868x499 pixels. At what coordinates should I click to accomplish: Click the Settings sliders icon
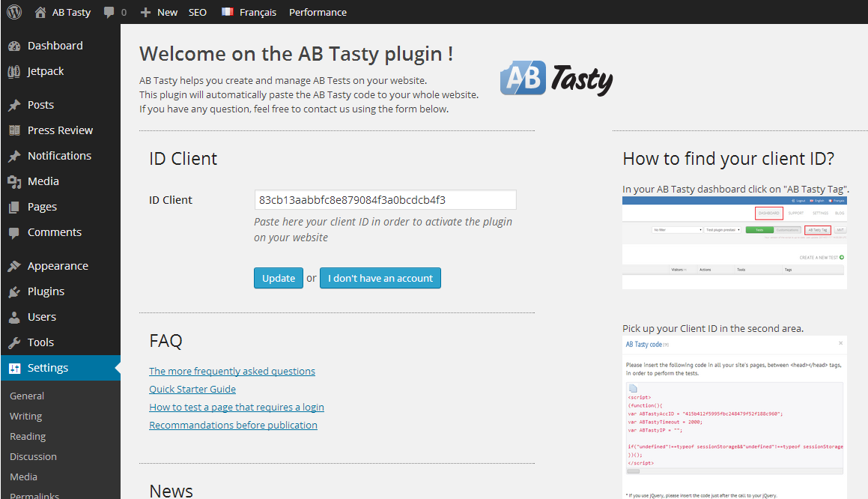[14, 369]
